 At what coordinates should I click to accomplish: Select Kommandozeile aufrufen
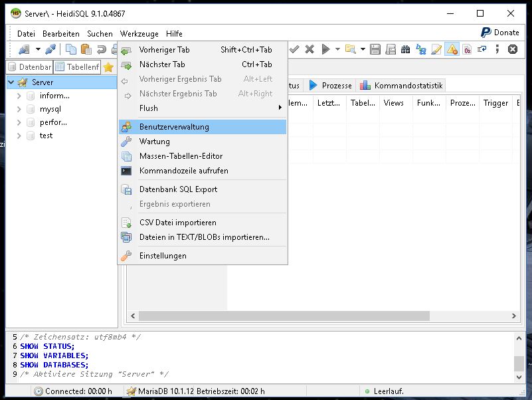(203, 171)
